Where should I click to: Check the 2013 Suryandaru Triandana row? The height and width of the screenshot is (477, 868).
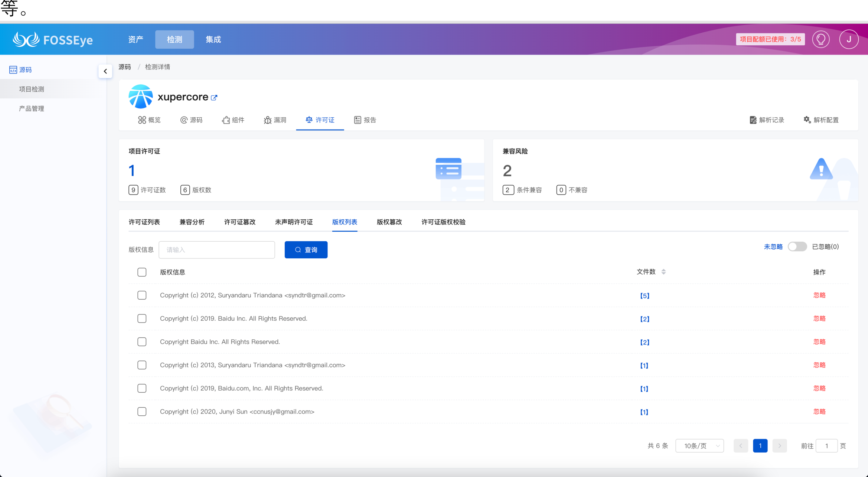(142, 365)
